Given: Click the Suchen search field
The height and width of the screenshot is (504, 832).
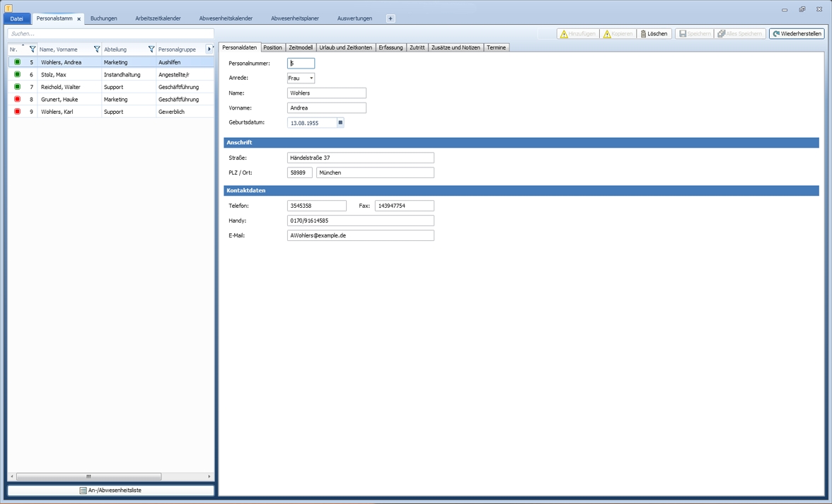Looking at the screenshot, I should (111, 33).
